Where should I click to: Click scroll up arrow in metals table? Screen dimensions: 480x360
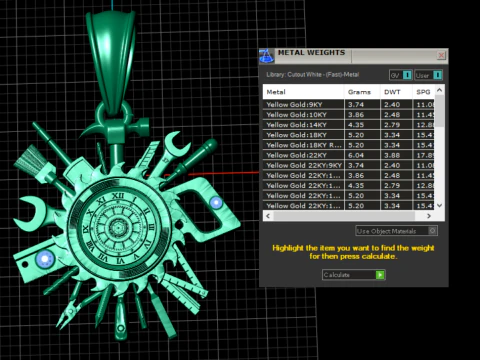(x=439, y=90)
